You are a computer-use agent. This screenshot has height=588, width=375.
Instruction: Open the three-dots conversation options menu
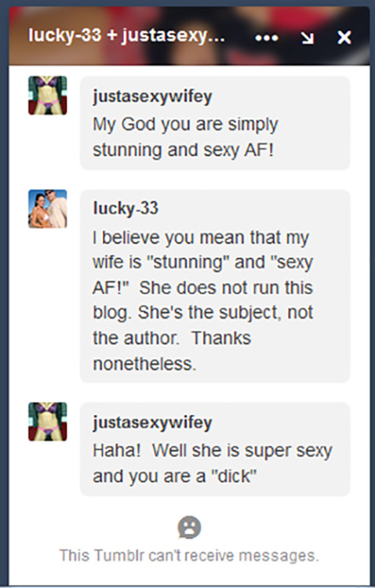[267, 38]
